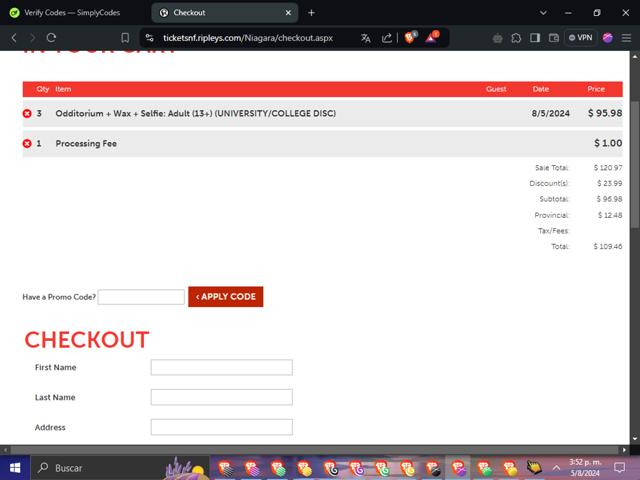The width and height of the screenshot is (640, 480).
Task: Show hidden system tray icons
Action: pyautogui.click(x=556, y=468)
